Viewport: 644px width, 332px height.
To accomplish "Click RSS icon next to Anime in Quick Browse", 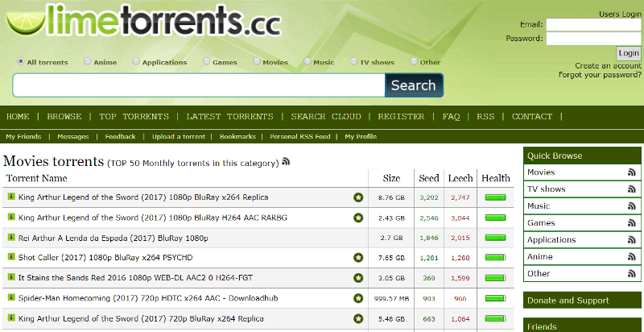I will coord(632,257).
